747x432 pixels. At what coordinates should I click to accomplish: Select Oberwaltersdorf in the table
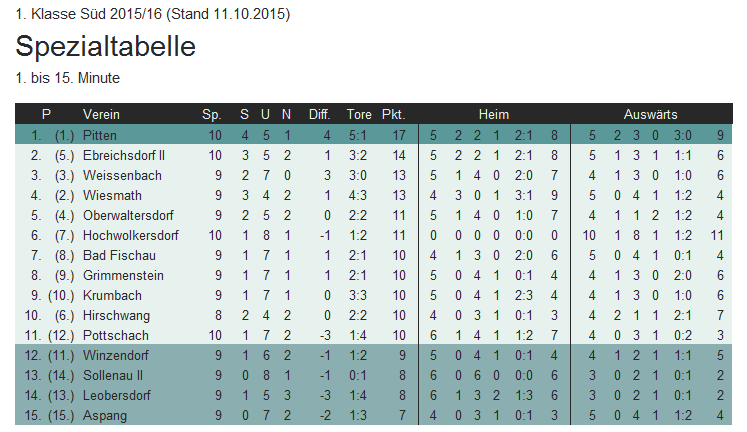pos(128,215)
